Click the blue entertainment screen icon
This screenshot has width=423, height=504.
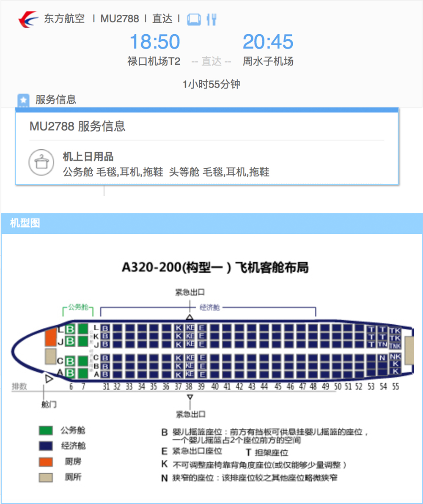(x=194, y=19)
